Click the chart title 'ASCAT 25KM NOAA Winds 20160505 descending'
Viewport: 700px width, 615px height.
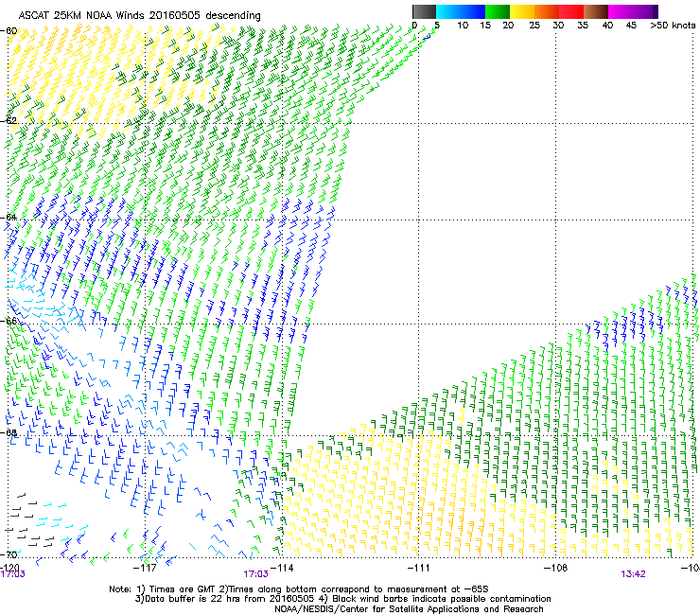139,16
